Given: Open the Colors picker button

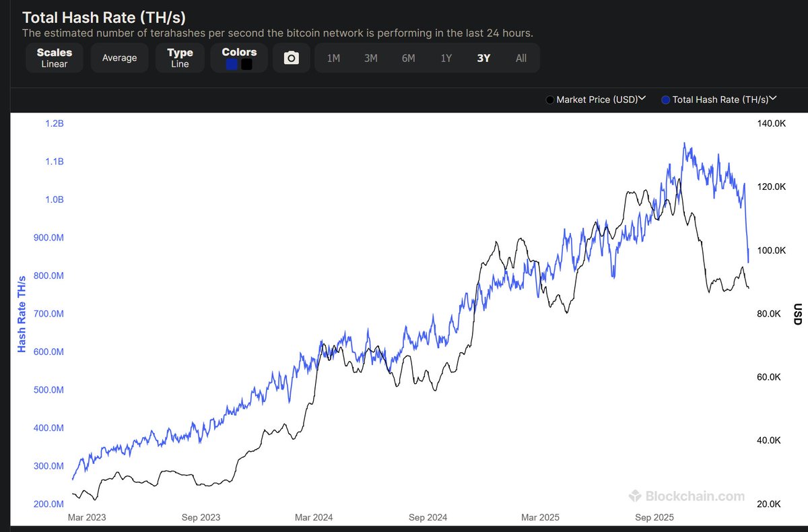Looking at the screenshot, I should 239,58.
